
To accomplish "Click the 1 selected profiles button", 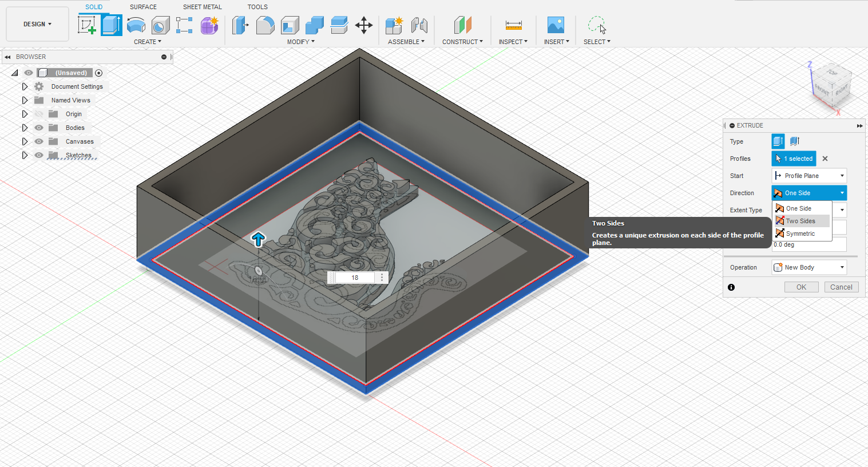I will point(794,159).
